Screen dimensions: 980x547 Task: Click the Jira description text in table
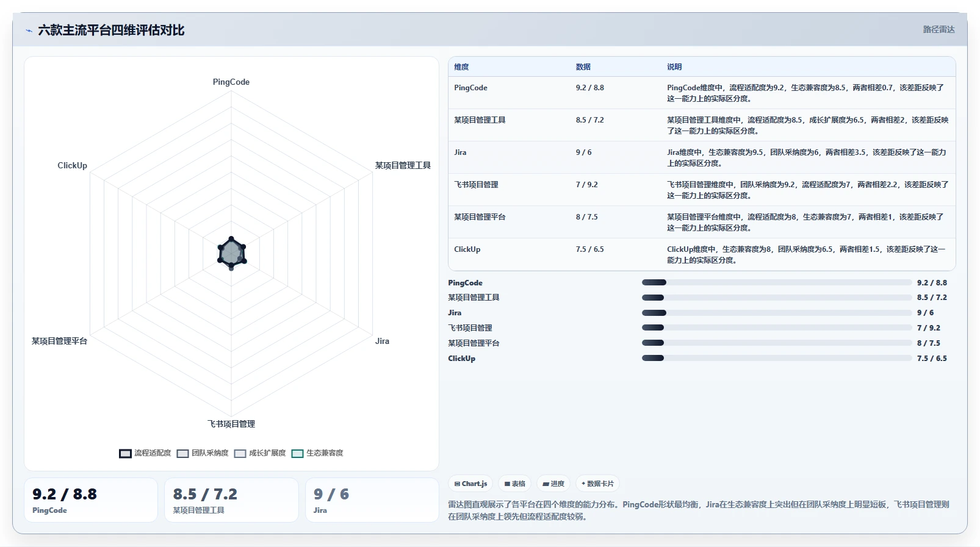[x=807, y=158]
